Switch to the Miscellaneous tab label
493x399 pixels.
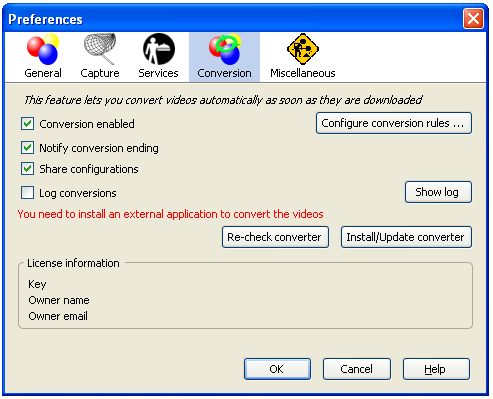click(303, 73)
